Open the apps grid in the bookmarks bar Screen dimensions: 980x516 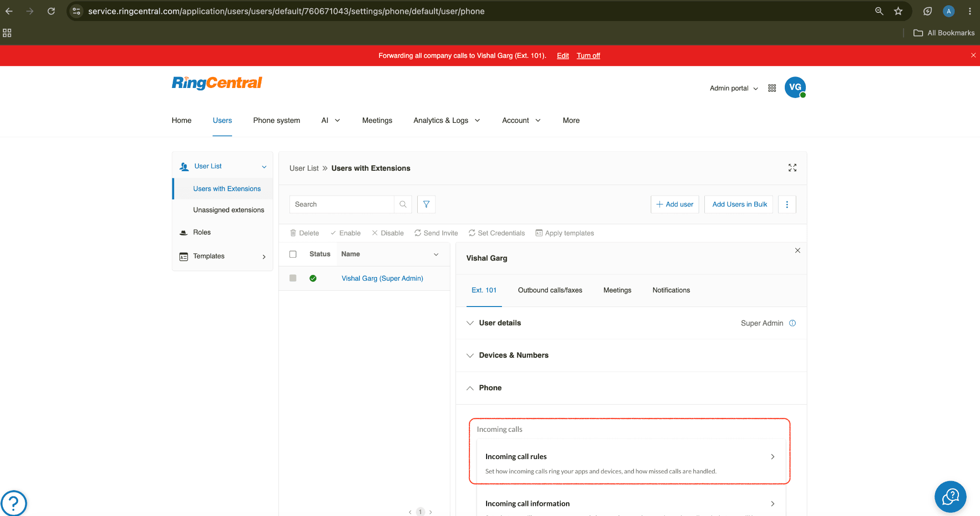click(x=7, y=33)
